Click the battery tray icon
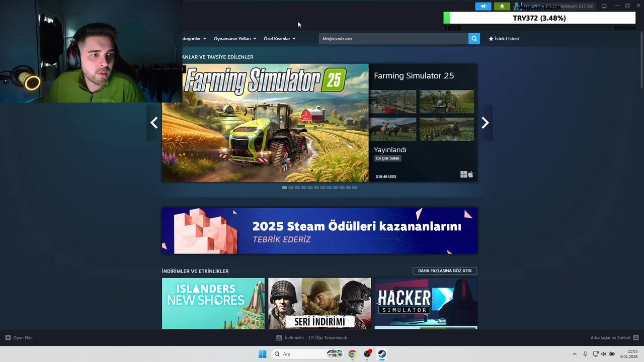Image resolution: width=644 pixels, height=362 pixels. coord(612,354)
